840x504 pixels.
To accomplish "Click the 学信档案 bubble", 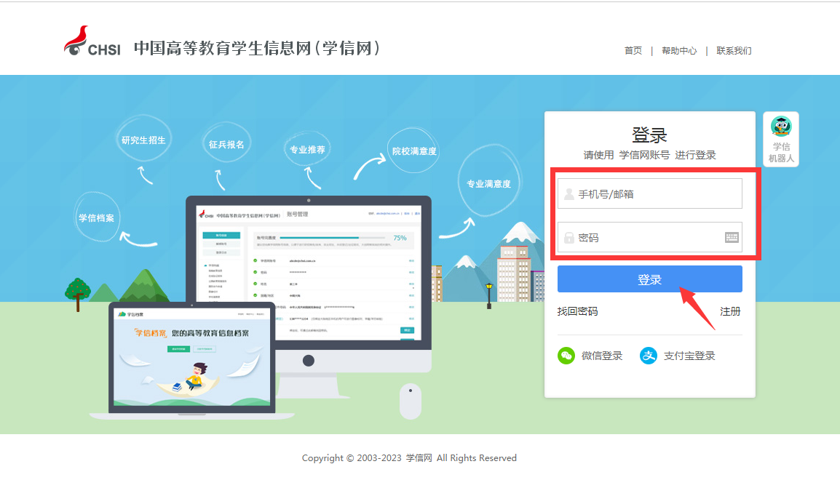I will (96, 217).
